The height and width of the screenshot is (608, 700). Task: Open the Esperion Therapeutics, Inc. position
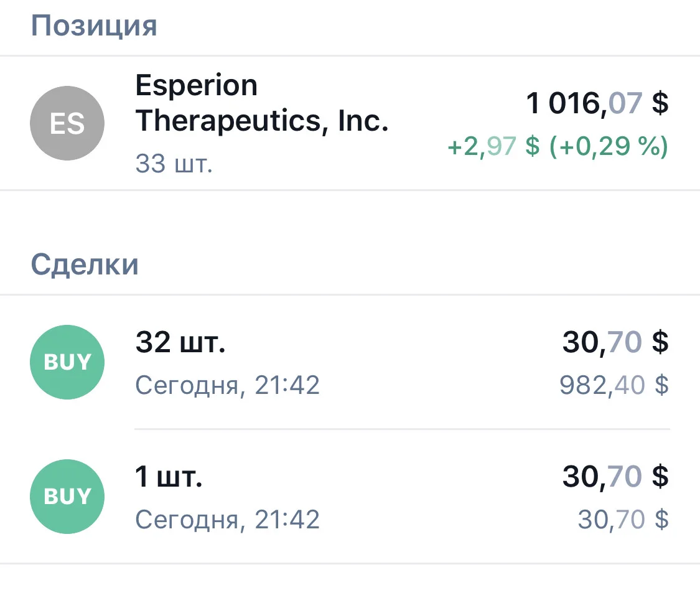point(350,123)
